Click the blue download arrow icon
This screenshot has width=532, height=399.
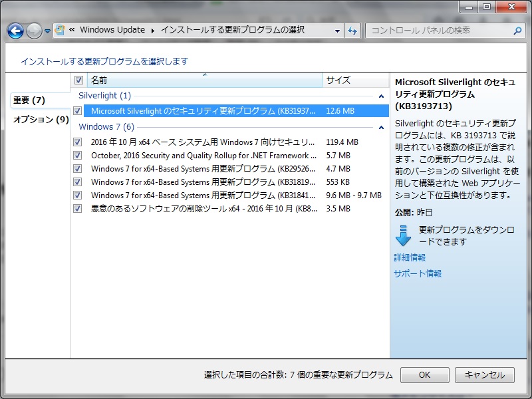point(403,235)
